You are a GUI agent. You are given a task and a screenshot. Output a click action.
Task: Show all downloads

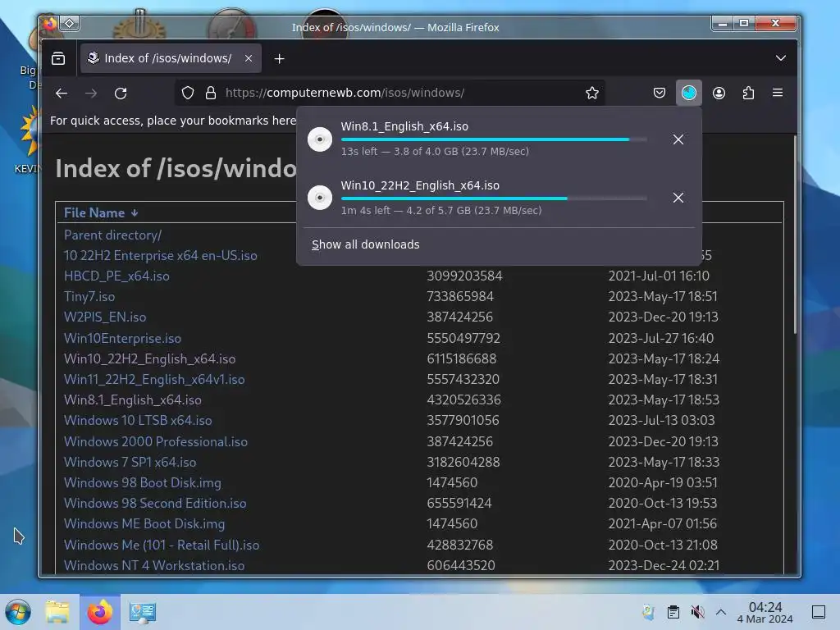(365, 244)
